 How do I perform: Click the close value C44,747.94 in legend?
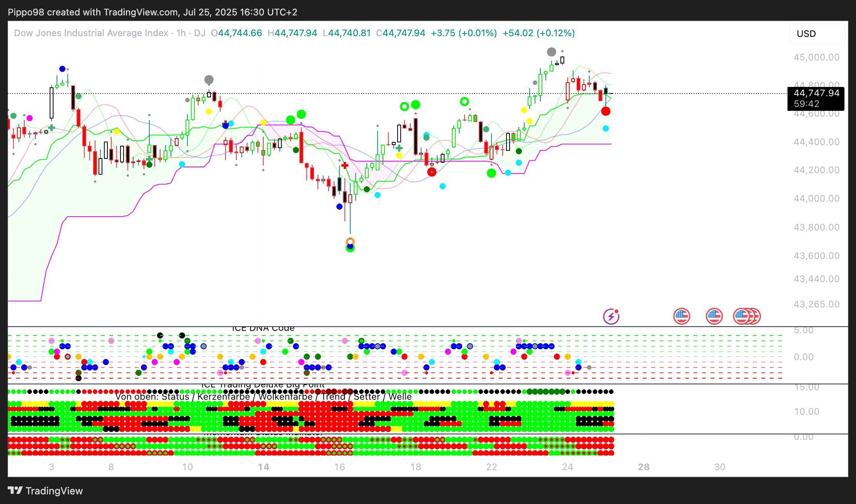[401, 33]
